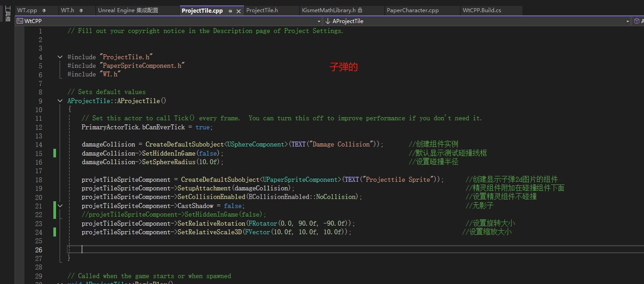Click the FVector argument on line 24
The height and width of the screenshot is (284, 644).
click(x=296, y=232)
